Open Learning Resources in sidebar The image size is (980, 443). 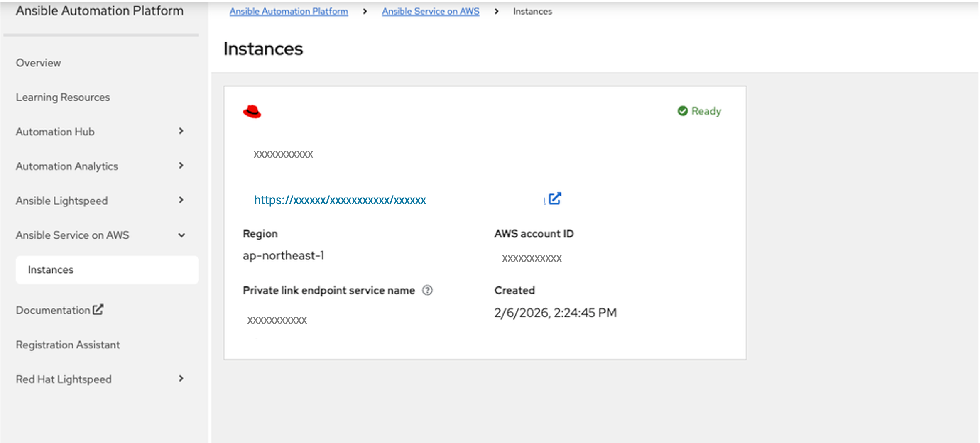[63, 97]
